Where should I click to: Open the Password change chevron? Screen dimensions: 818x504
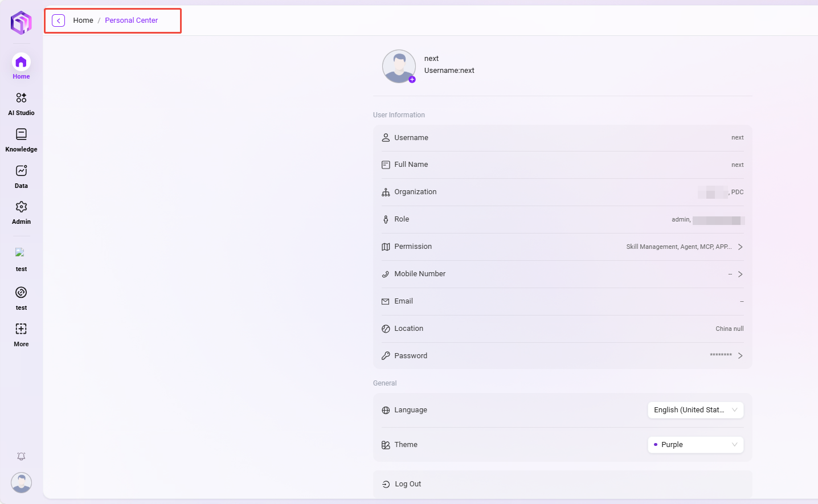coord(740,356)
